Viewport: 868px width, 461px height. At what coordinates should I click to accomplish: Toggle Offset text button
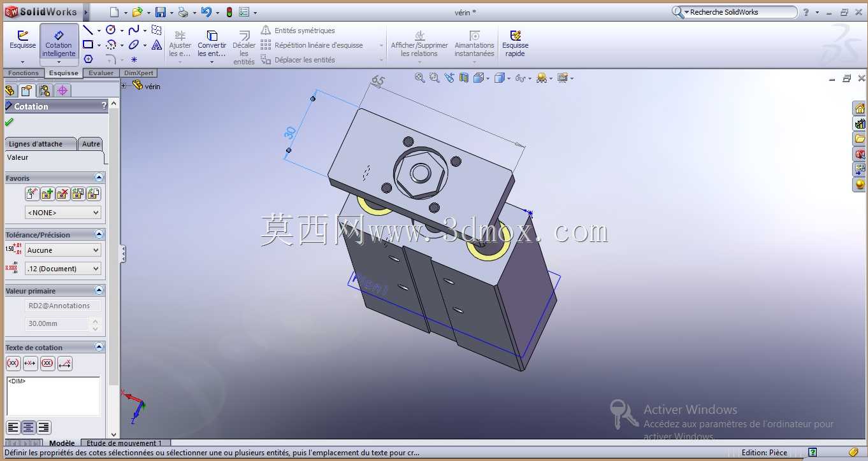(x=64, y=364)
